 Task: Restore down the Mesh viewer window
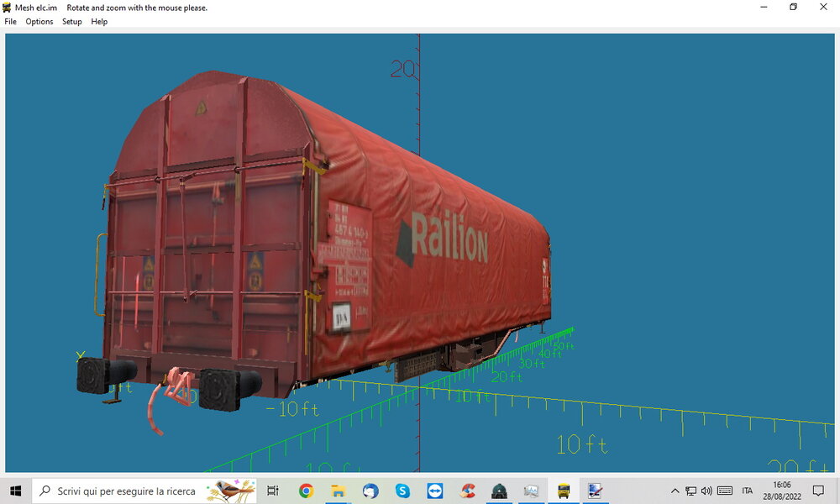(x=794, y=7)
